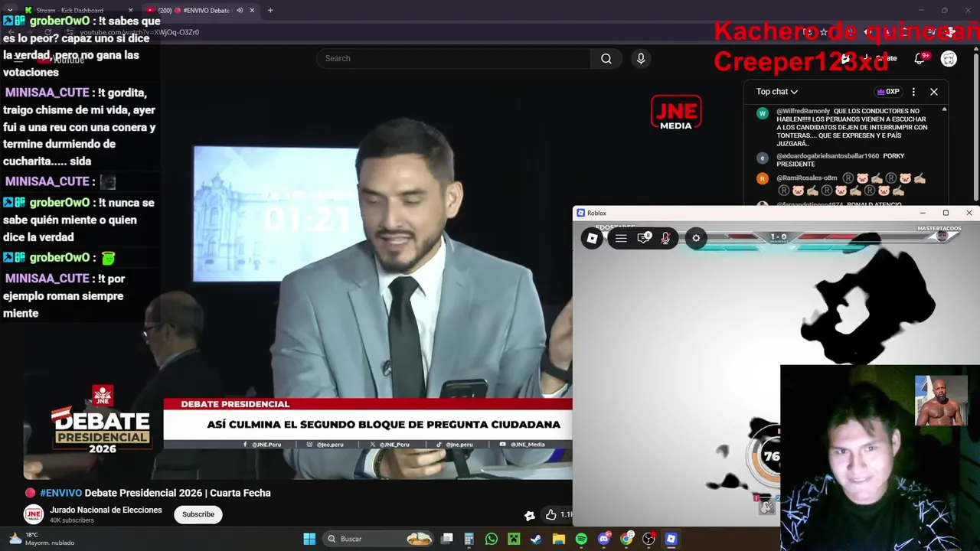Start voice search with the microphone icon

641,58
